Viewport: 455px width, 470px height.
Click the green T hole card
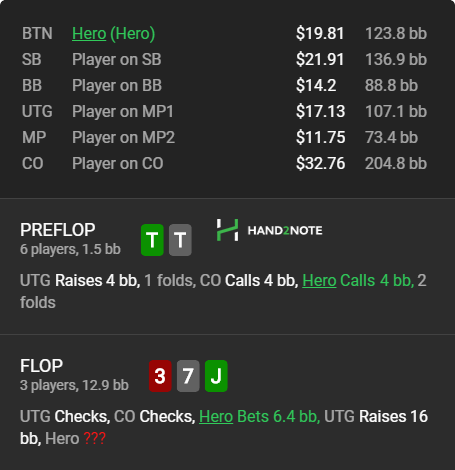click(x=152, y=240)
